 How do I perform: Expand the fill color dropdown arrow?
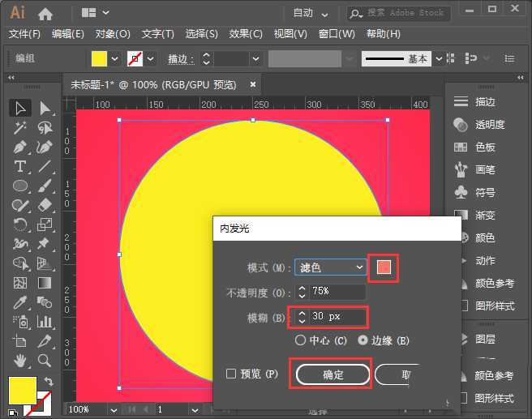point(114,59)
